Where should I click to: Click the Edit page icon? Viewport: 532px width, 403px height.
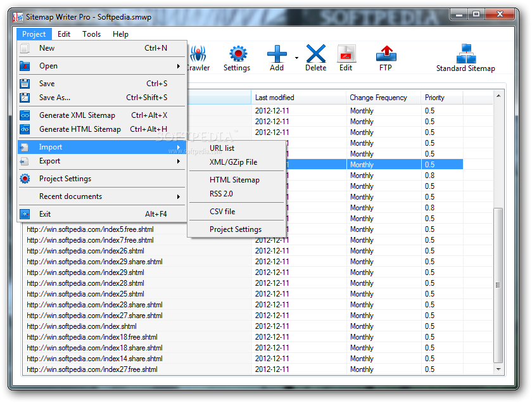click(x=346, y=54)
